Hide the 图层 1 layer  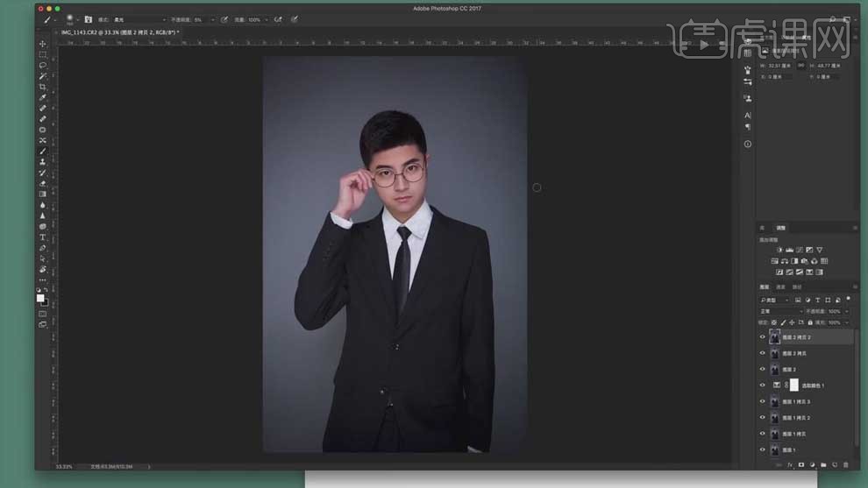click(762, 449)
